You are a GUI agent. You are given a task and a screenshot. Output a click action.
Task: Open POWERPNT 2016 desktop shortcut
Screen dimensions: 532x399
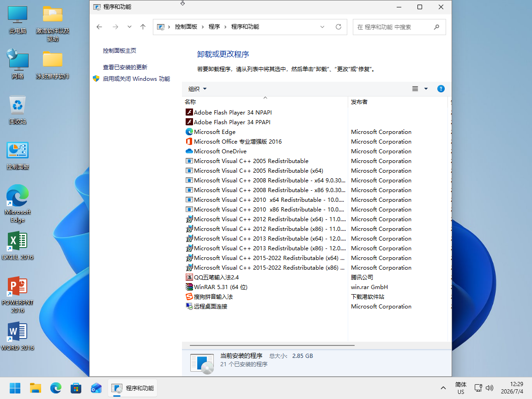coord(18,295)
